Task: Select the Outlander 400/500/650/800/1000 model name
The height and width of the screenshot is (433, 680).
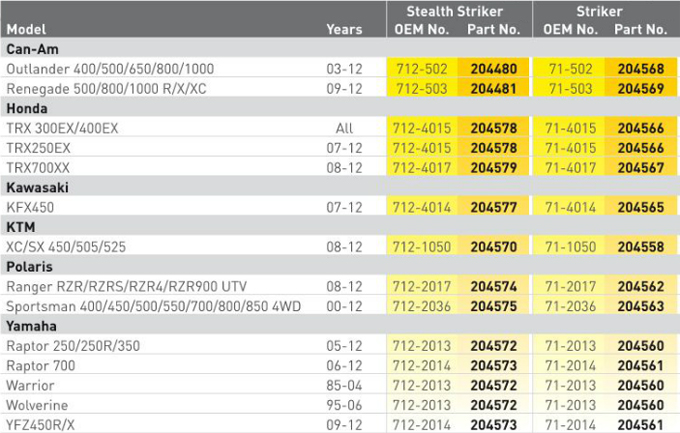Action: point(110,69)
